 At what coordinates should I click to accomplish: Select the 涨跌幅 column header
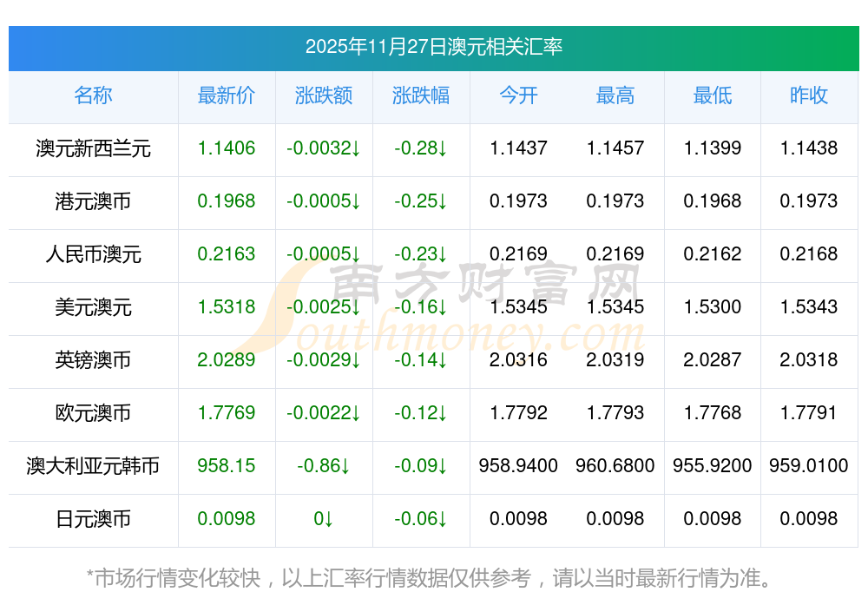pyautogui.click(x=421, y=96)
